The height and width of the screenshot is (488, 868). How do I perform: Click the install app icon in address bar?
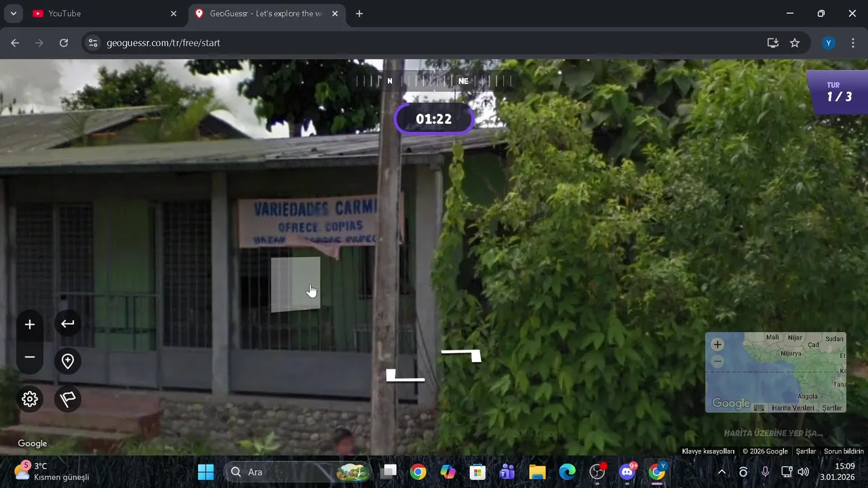(x=773, y=43)
